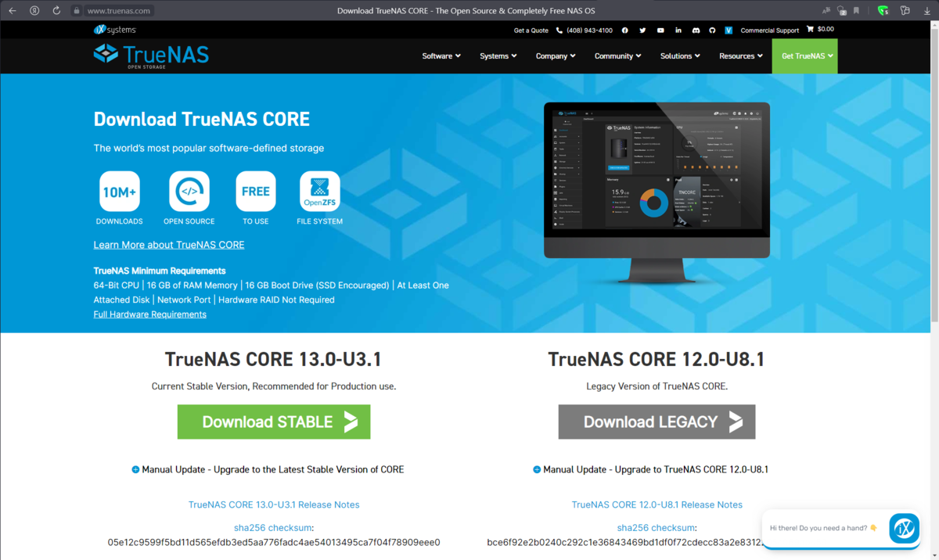Click the iXsystems logo

click(115, 30)
